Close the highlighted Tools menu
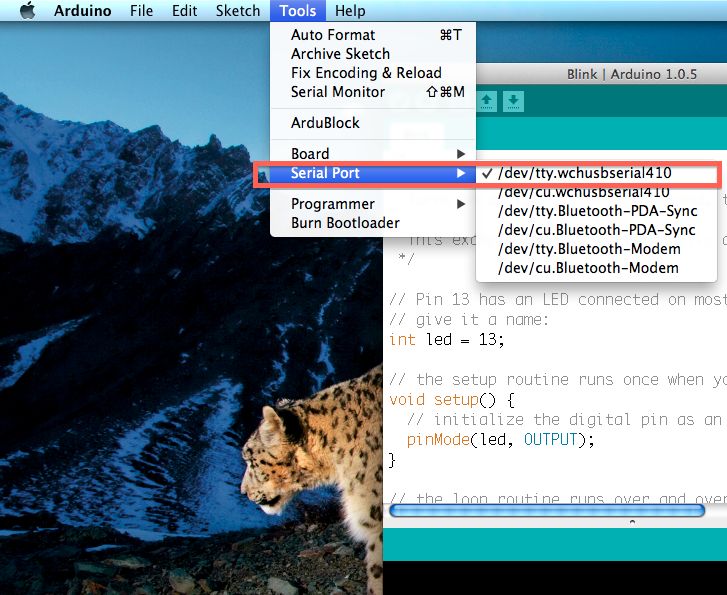Screen dimensions: 727x595 tap(298, 10)
